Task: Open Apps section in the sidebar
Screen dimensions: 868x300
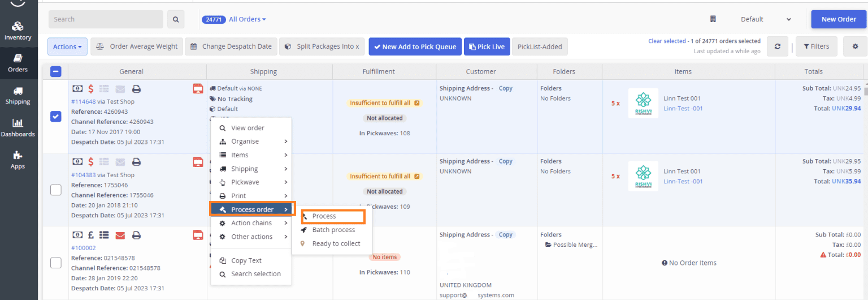Action: tap(18, 160)
